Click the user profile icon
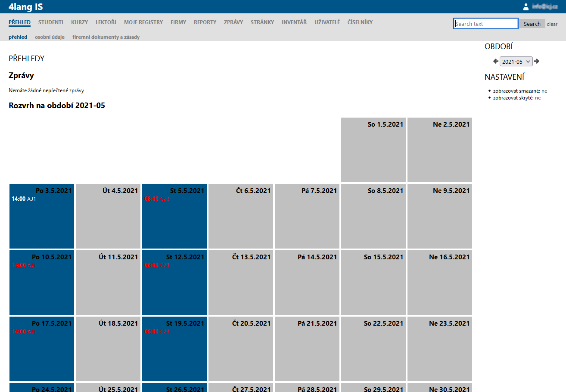The height and width of the screenshot is (392, 566). [526, 6]
